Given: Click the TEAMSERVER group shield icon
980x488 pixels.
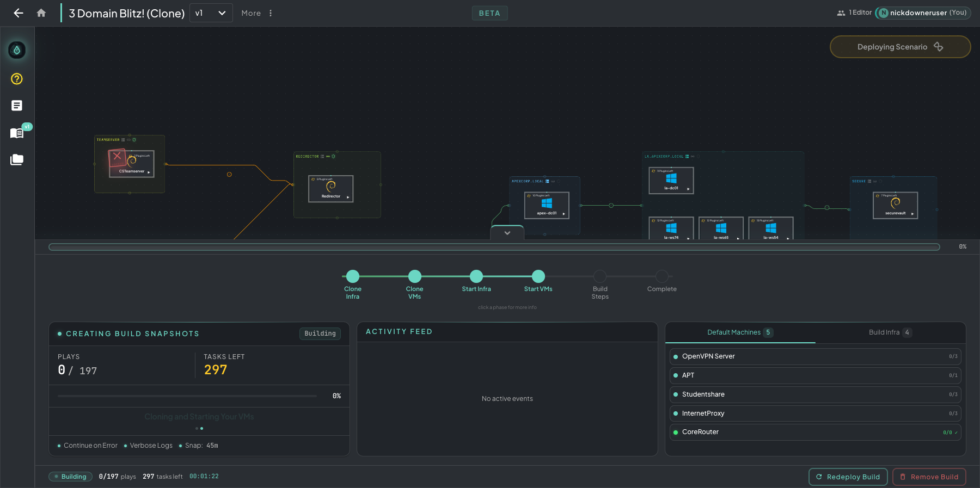Looking at the screenshot, I should tap(134, 140).
